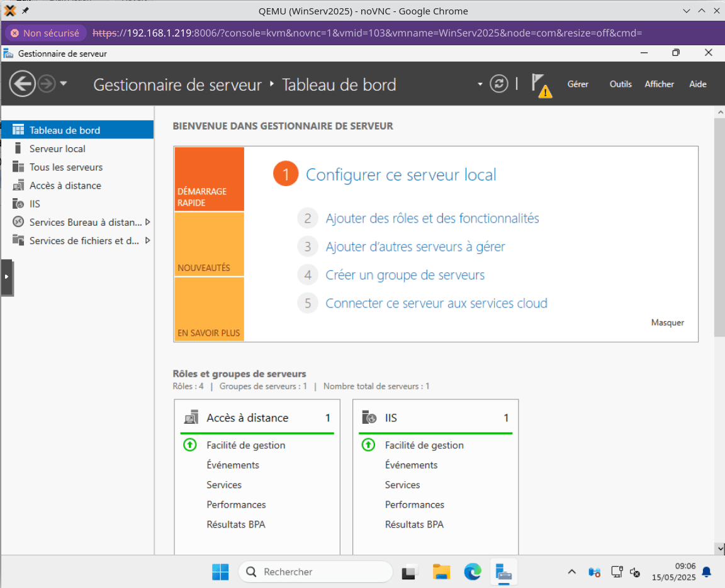
Task: Open the notification bell in taskbar
Action: (x=707, y=572)
